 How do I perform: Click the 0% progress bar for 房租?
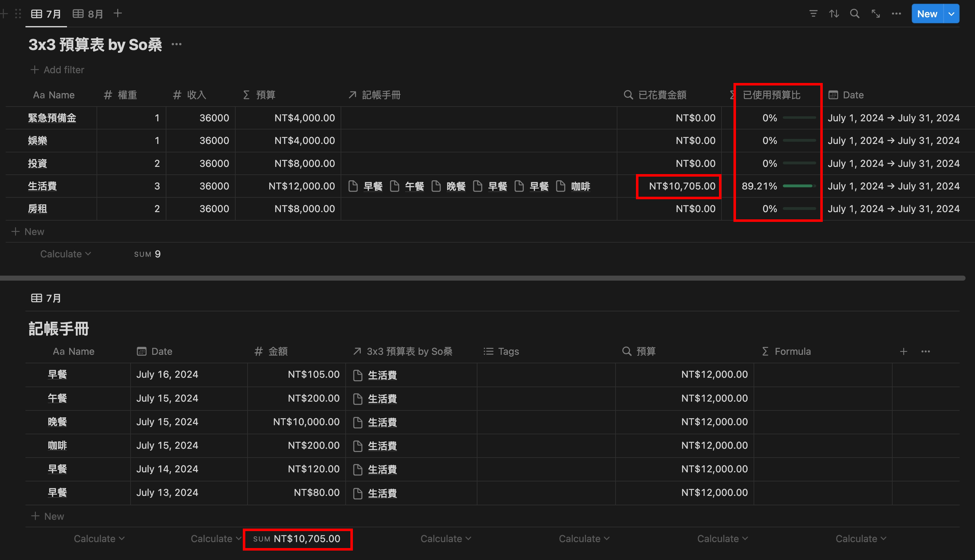tap(799, 209)
